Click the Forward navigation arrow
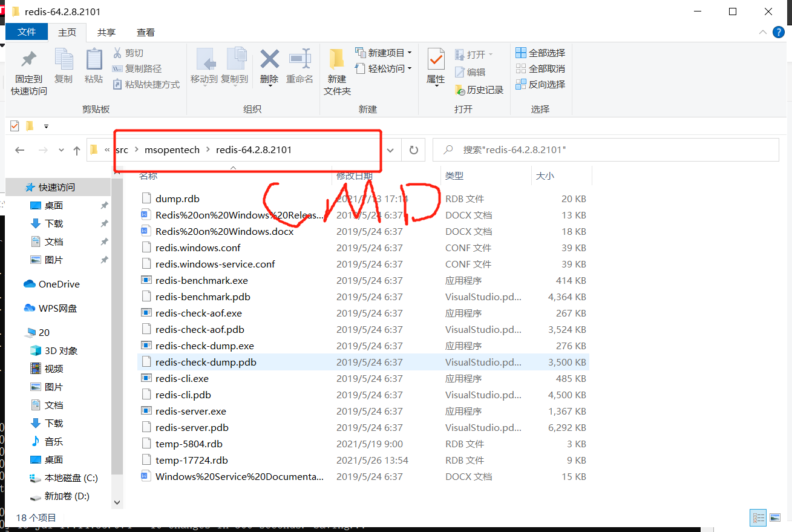The width and height of the screenshot is (792, 532). 42,150
